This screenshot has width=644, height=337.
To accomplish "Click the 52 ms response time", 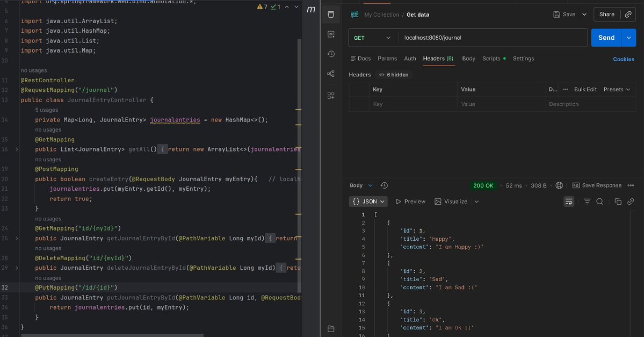I will tap(513, 186).
